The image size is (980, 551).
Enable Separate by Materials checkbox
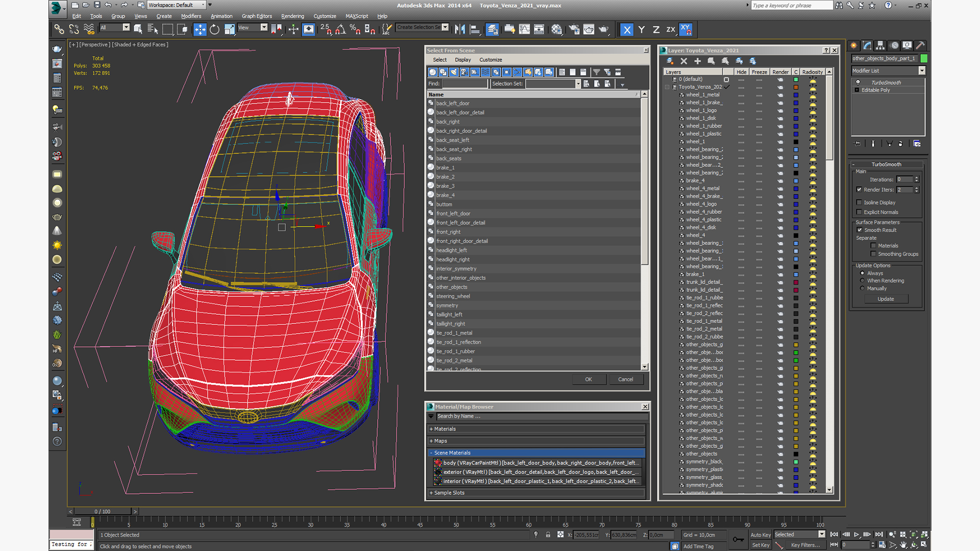point(873,246)
